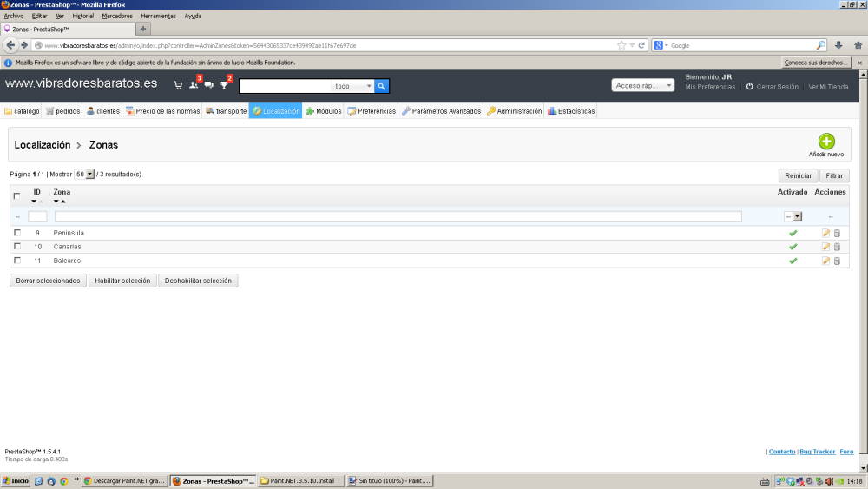Delete the Peninsula zone
The height and width of the screenshot is (489, 868).
click(x=837, y=233)
